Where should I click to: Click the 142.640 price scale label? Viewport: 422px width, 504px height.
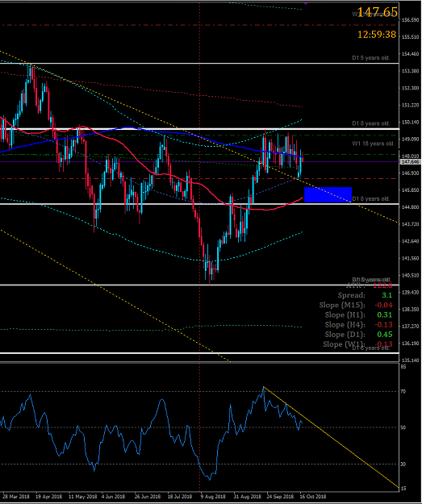[x=411, y=241]
